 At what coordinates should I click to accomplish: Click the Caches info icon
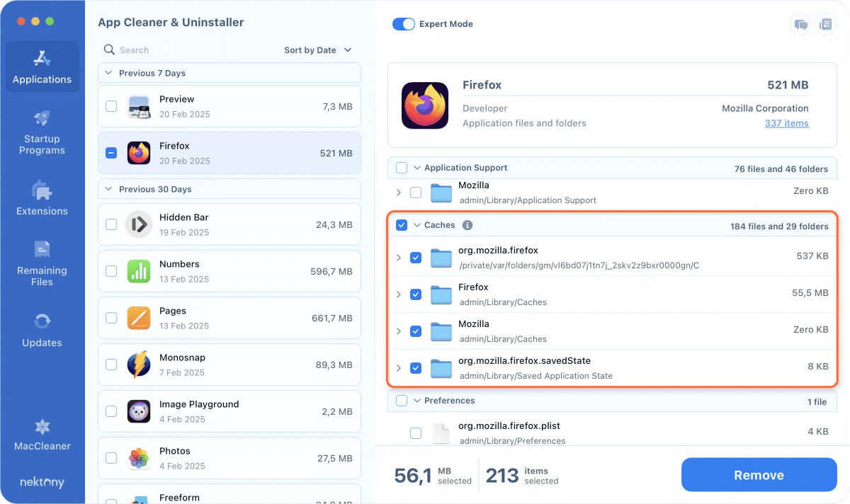(x=467, y=225)
